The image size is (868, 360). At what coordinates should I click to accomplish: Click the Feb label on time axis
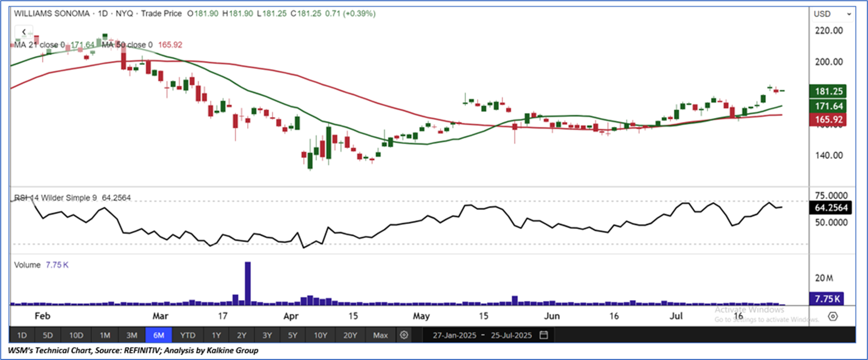coord(42,316)
